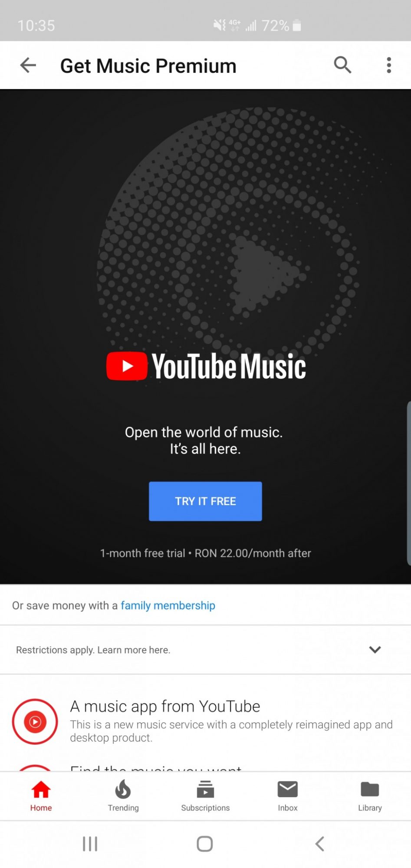Viewport: 411px width, 868px height.
Task: Tap Android home navigation button
Action: (205, 844)
